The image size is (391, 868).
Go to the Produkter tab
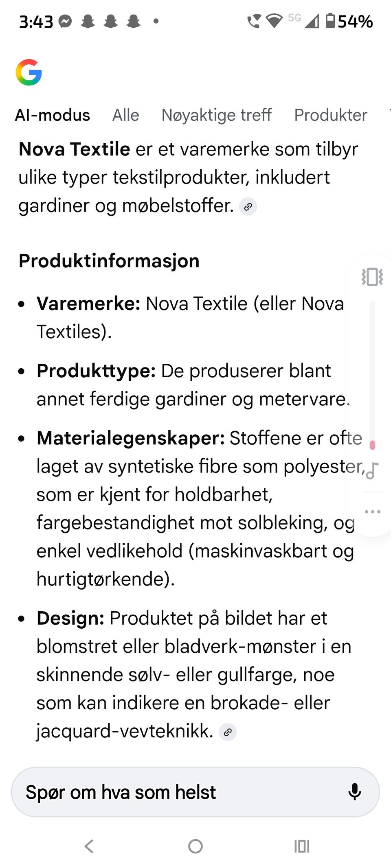pyautogui.click(x=331, y=115)
